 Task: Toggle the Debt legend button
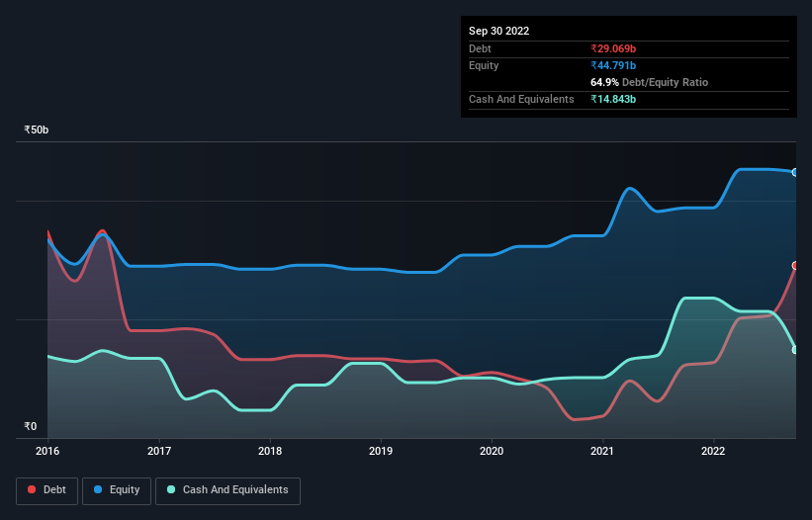point(47,490)
